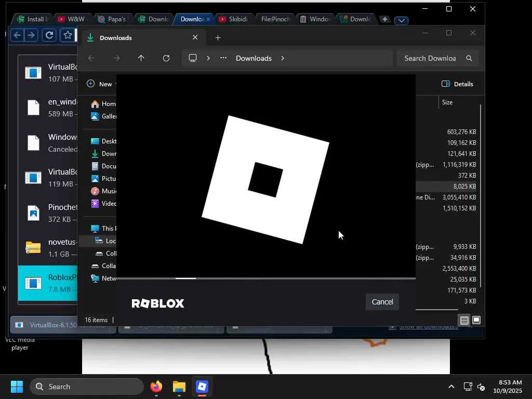
Task: Switch to the Skibidi browser tab
Action: pyautogui.click(x=234, y=19)
